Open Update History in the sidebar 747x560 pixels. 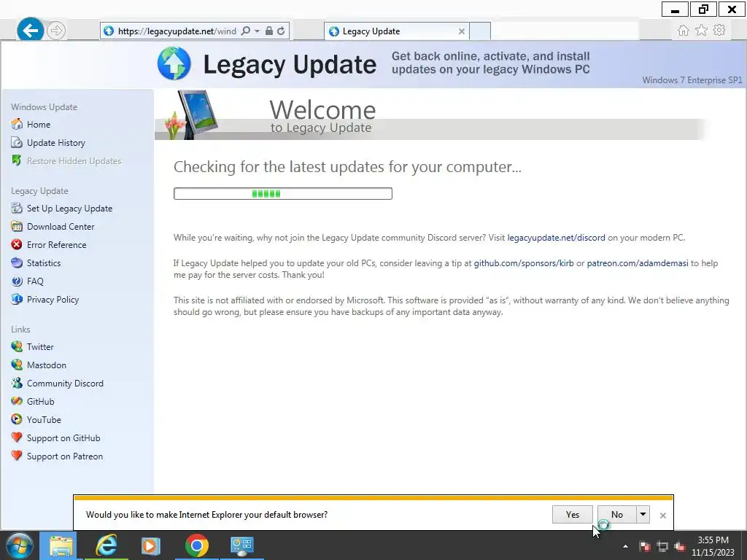point(55,142)
